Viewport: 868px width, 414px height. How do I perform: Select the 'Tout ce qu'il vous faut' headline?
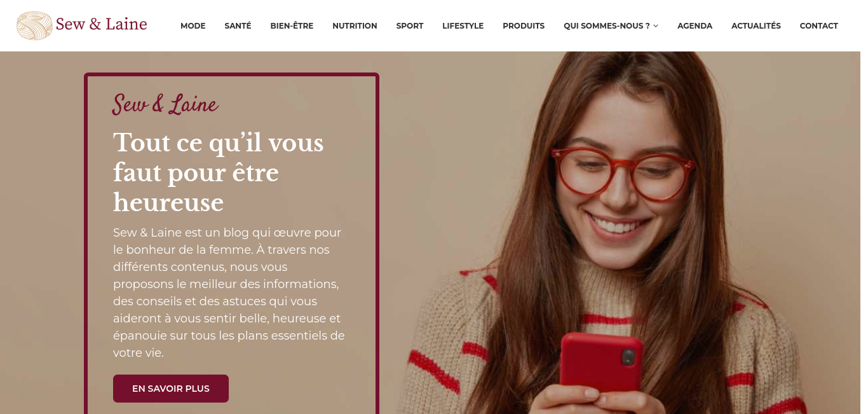click(x=219, y=172)
